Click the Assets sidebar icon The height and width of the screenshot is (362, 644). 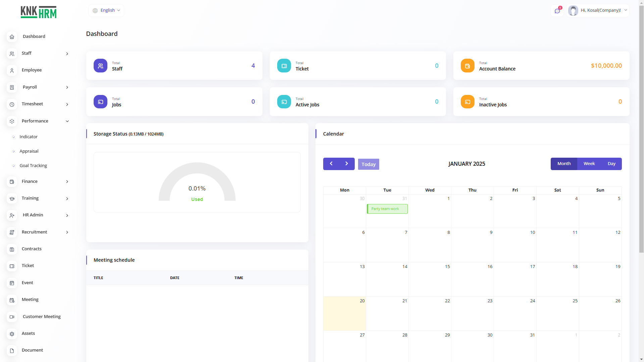tap(12, 333)
